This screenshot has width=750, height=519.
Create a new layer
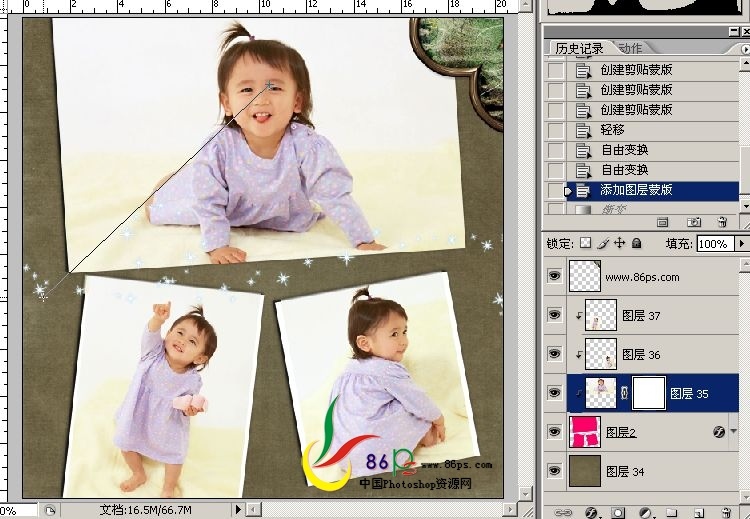tap(698, 513)
